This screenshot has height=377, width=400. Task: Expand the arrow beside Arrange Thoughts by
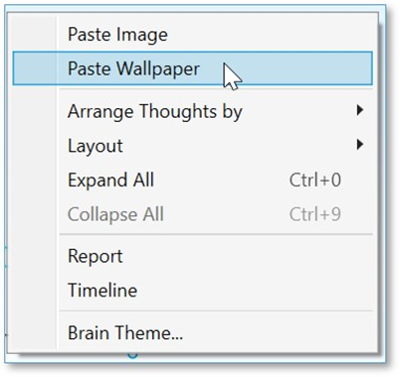tap(359, 110)
